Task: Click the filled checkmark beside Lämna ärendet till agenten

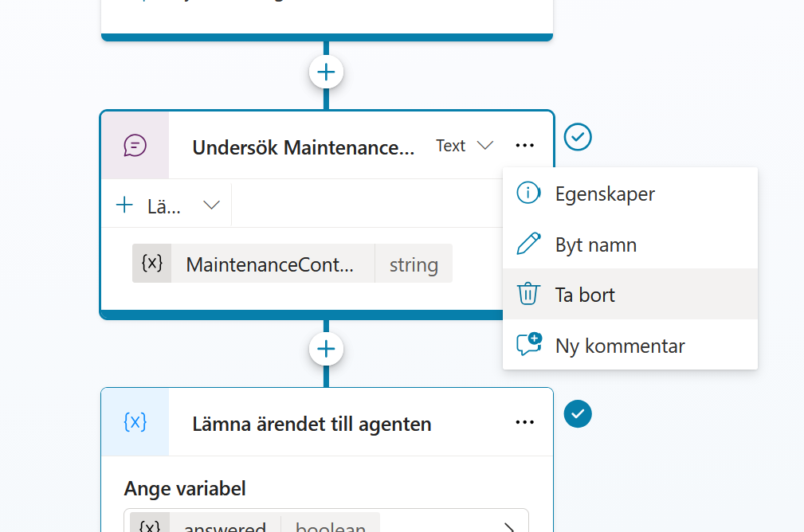Action: point(578,413)
